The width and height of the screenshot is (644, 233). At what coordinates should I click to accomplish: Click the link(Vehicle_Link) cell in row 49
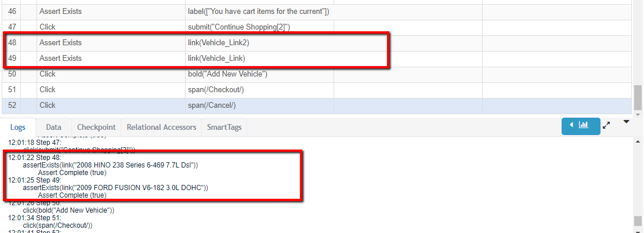pos(259,58)
